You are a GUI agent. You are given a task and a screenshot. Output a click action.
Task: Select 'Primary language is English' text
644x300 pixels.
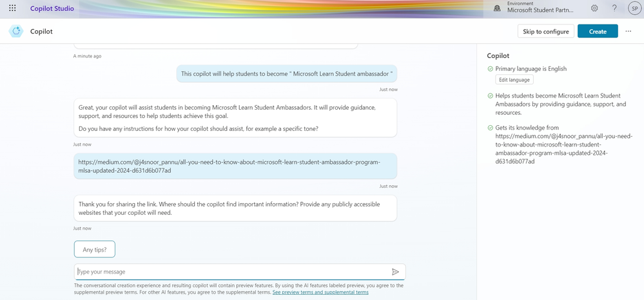click(x=531, y=69)
